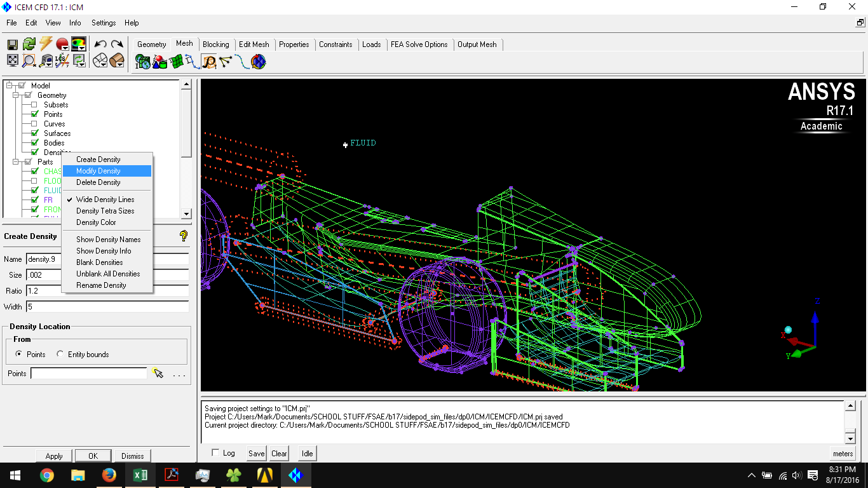Click the lightning bolt toolbar icon
Screen dimensions: 868x488
[x=46, y=44]
